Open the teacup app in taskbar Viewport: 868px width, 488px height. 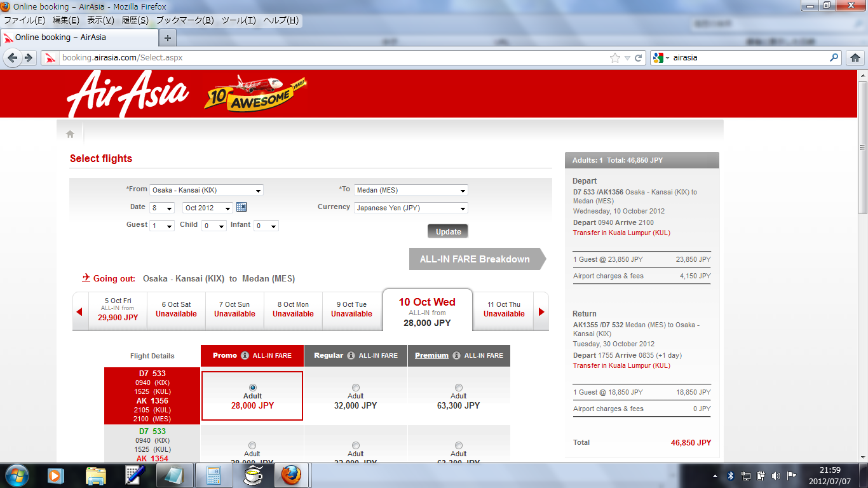pos(254,475)
